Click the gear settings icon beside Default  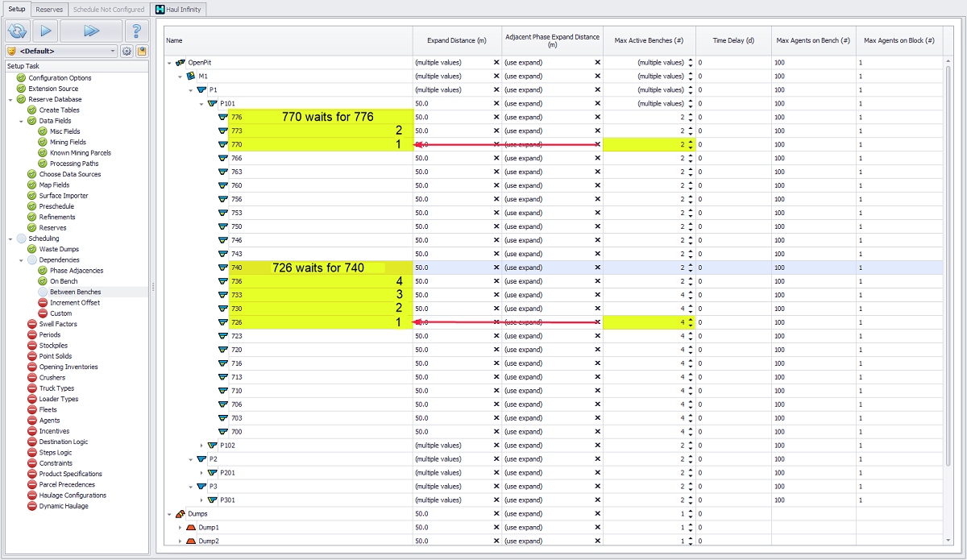click(127, 52)
